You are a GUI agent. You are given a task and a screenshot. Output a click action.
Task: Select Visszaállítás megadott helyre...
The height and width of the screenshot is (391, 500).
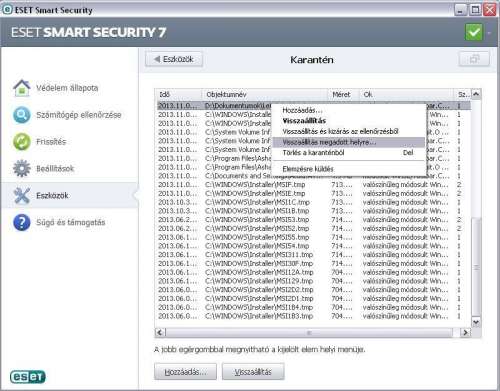click(x=349, y=142)
